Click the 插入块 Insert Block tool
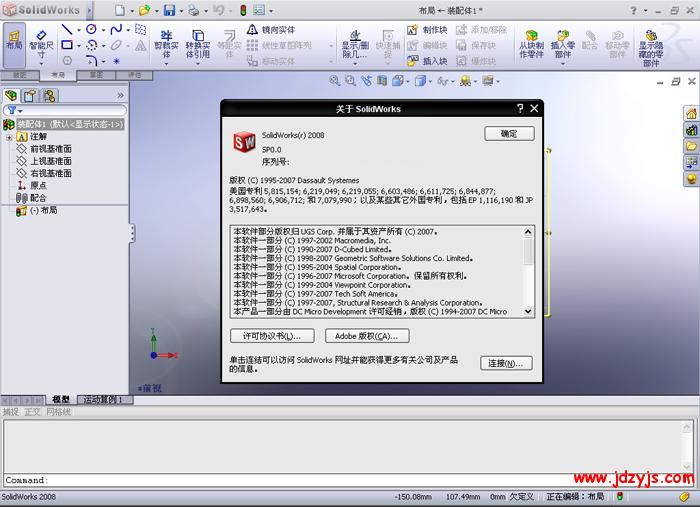This screenshot has height=507, width=700. click(x=427, y=61)
